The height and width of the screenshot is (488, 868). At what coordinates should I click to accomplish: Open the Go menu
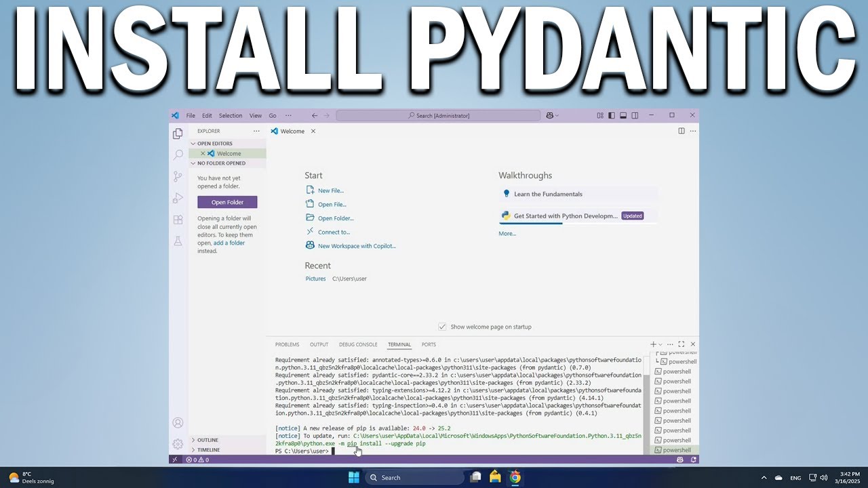click(x=273, y=116)
